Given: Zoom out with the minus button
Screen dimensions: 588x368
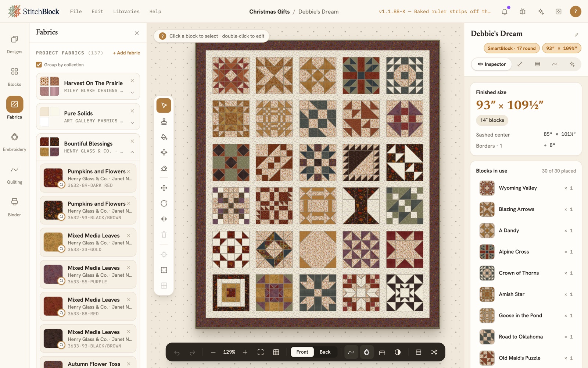Looking at the screenshot, I should [x=213, y=352].
